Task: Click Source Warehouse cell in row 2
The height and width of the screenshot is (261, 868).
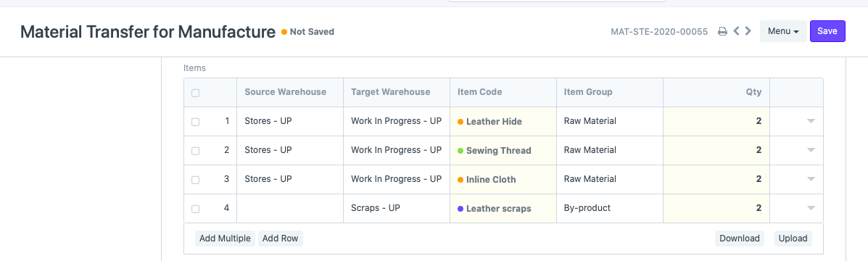Action: point(290,150)
